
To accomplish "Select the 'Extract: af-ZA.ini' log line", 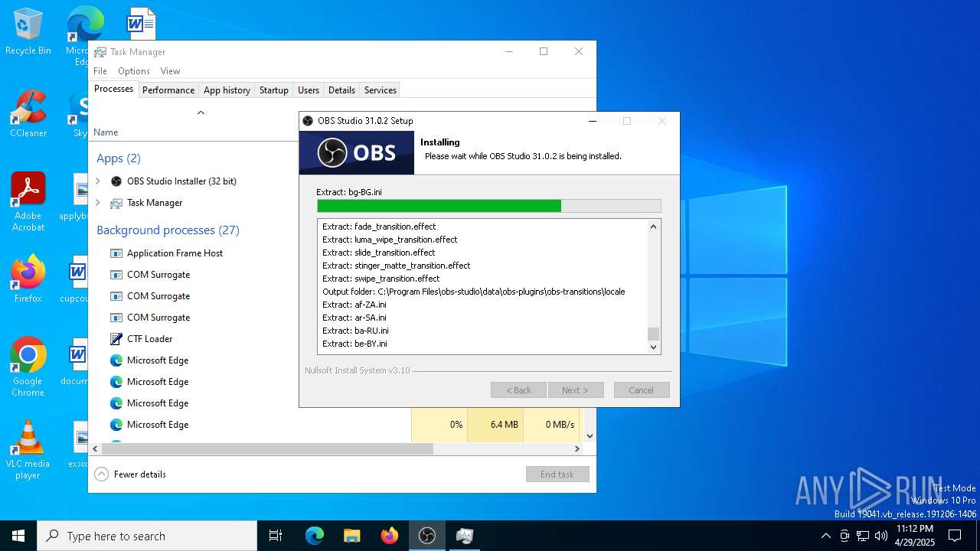I will click(x=354, y=305).
